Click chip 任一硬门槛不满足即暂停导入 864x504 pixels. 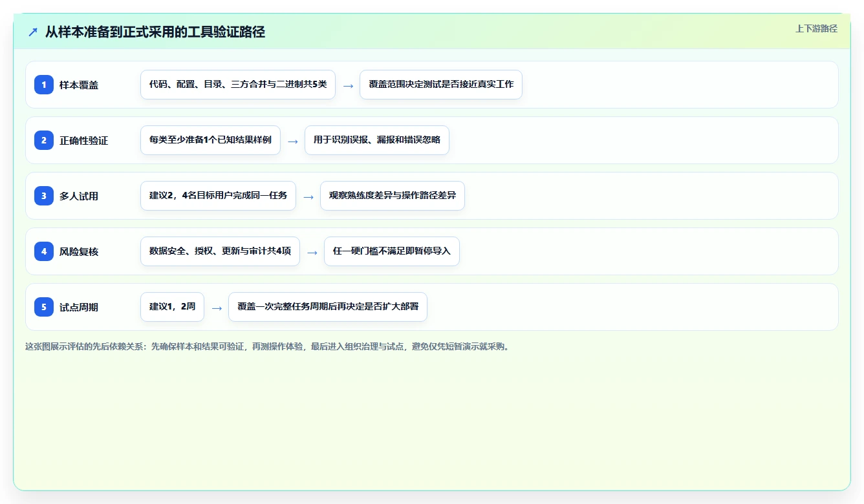(x=392, y=251)
